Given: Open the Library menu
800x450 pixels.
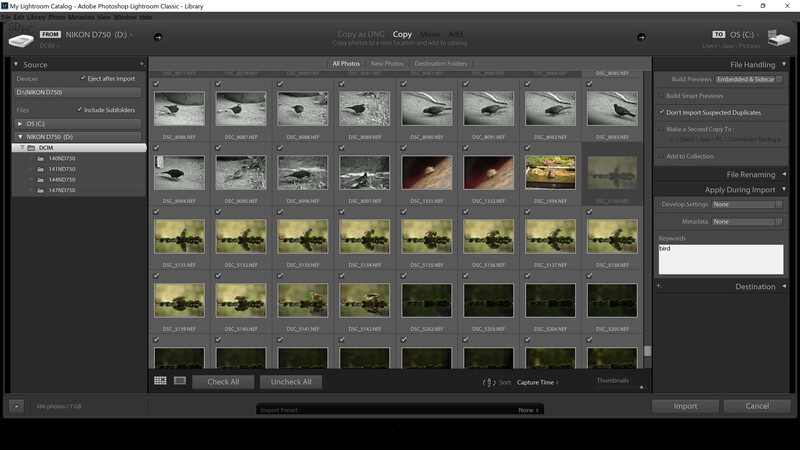Looking at the screenshot, I should (36, 17).
